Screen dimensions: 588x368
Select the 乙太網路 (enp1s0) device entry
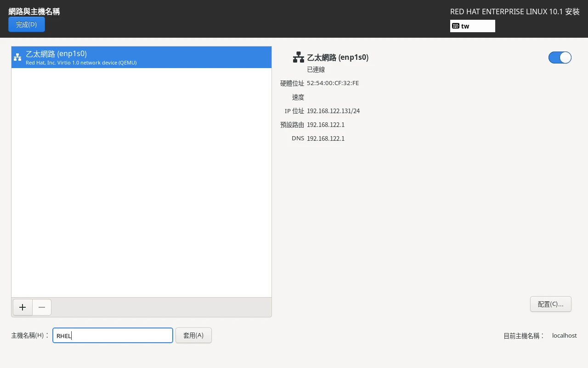click(x=141, y=57)
